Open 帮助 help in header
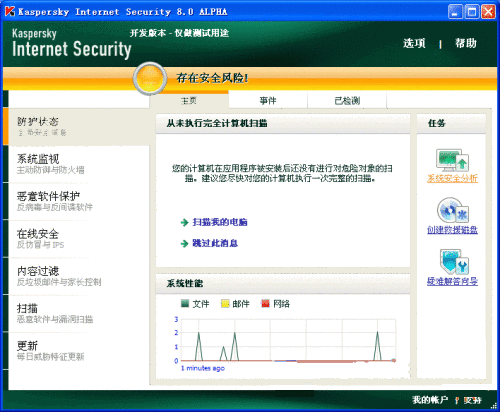This screenshot has width=500, height=412. pyautogui.click(x=466, y=43)
